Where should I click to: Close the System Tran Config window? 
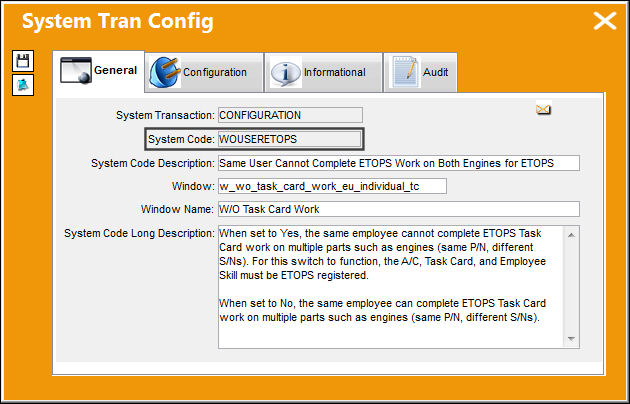click(605, 21)
